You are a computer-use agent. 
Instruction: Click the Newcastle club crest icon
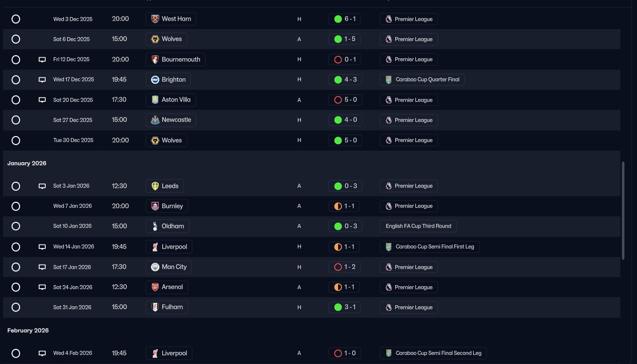pos(155,120)
